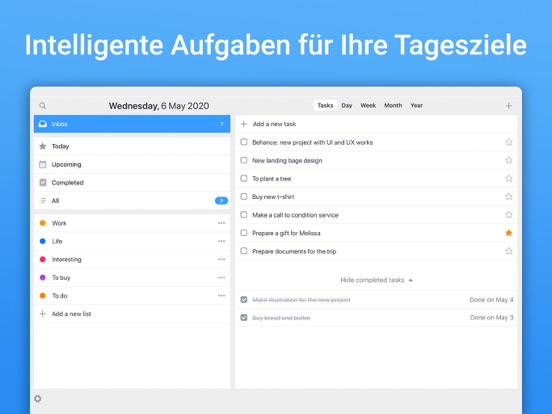The height and width of the screenshot is (414, 552).
Task: Click the plus icon beside Add a new task
Action: 244,124
